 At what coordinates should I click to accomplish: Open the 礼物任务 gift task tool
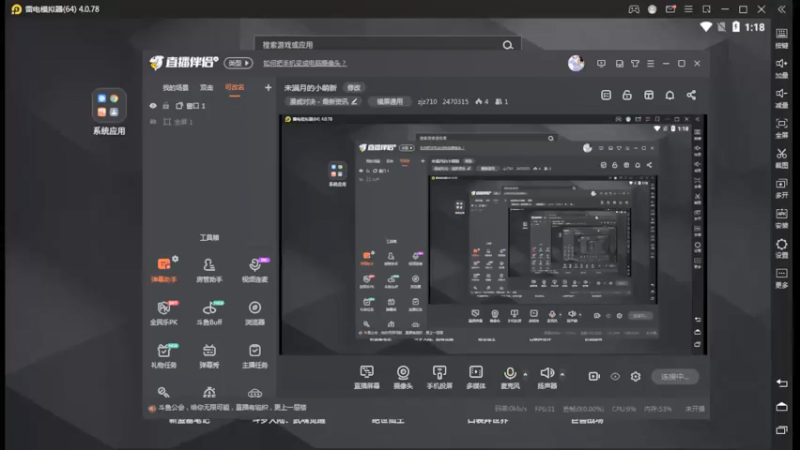point(164,356)
